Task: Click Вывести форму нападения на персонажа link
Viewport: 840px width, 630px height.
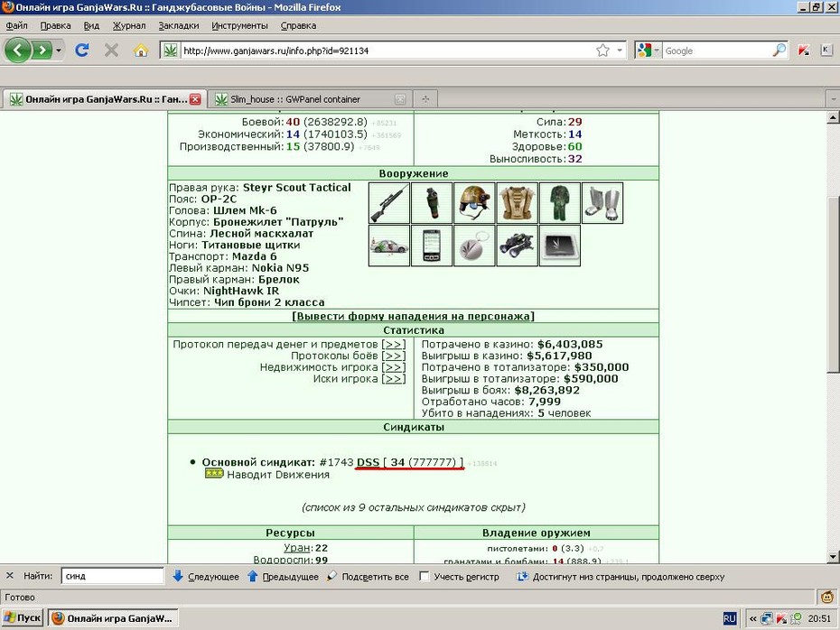Action: [x=413, y=316]
